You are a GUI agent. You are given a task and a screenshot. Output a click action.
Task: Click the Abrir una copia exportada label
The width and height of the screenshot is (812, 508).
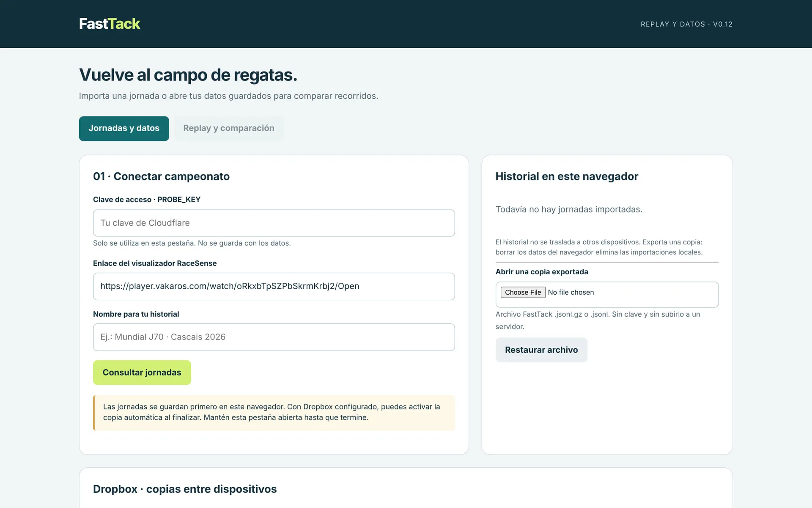(542, 272)
